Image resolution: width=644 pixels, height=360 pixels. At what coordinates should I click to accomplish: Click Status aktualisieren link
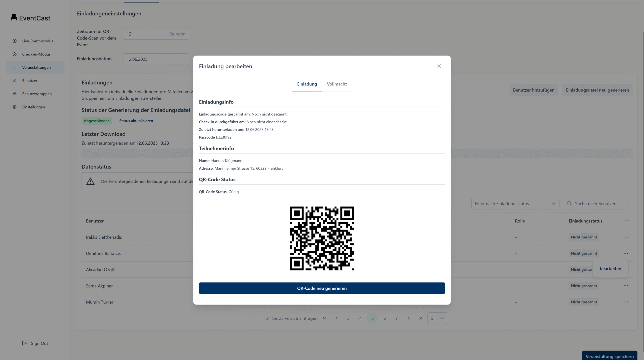[136, 121]
